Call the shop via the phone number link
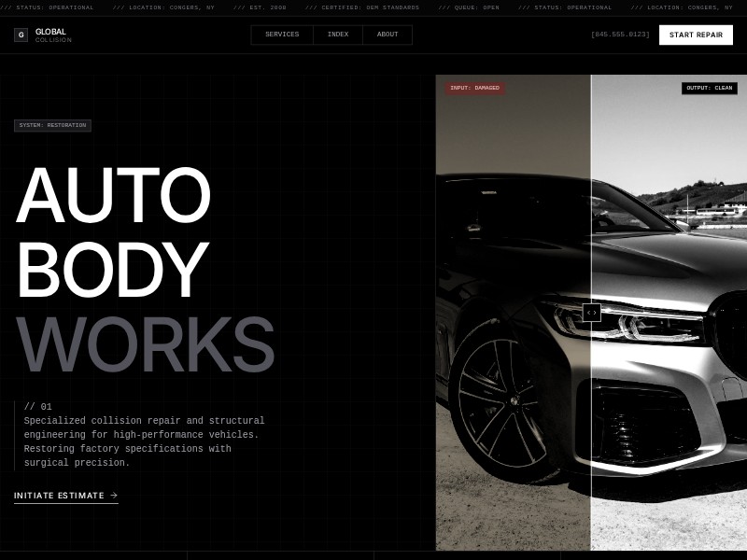This screenshot has height=560, width=747. coord(619,35)
